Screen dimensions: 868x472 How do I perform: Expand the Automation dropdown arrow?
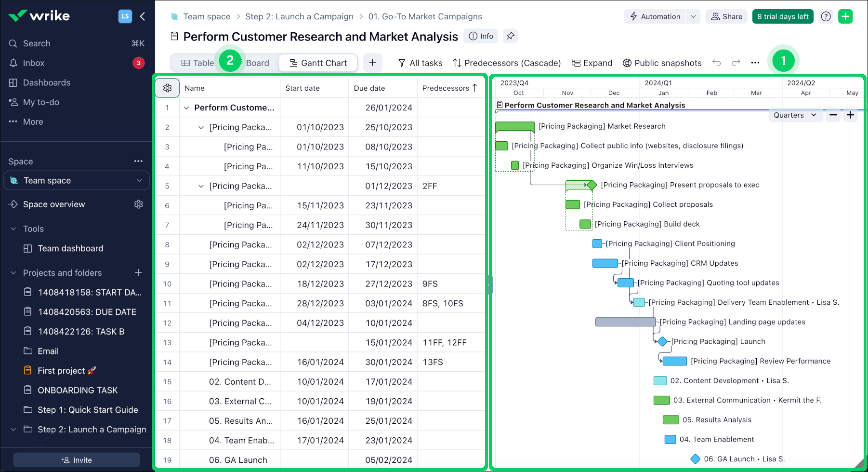(693, 16)
